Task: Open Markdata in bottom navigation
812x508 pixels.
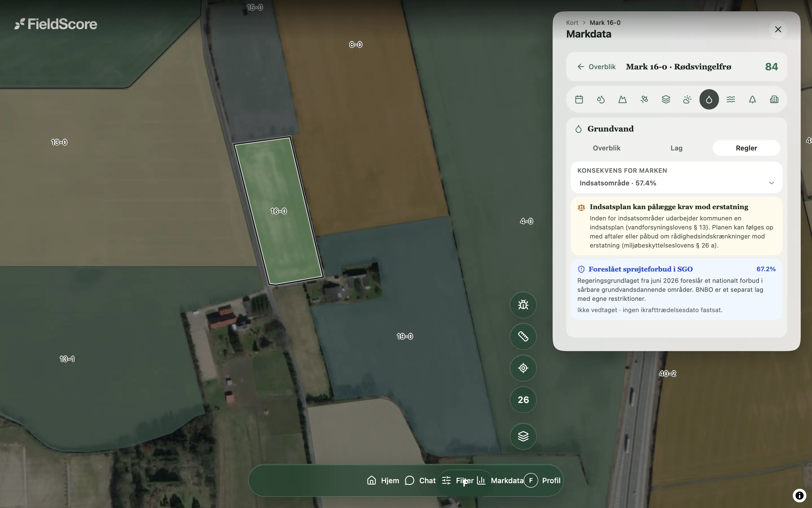Action: pos(500,480)
